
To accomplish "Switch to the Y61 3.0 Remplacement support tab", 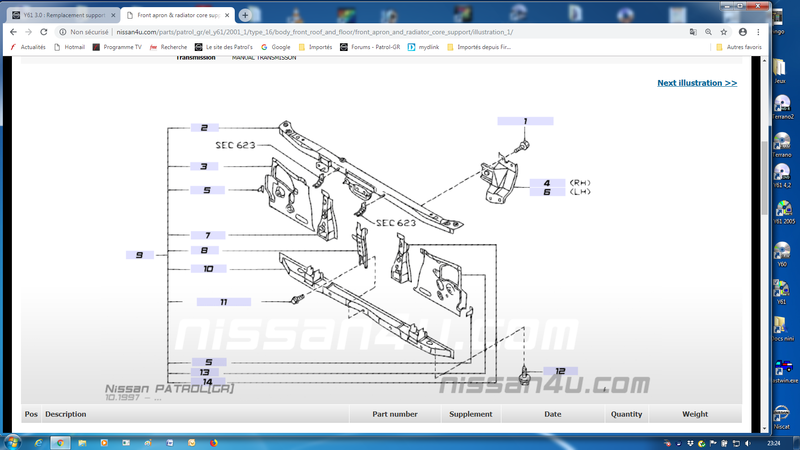I will click(x=63, y=15).
